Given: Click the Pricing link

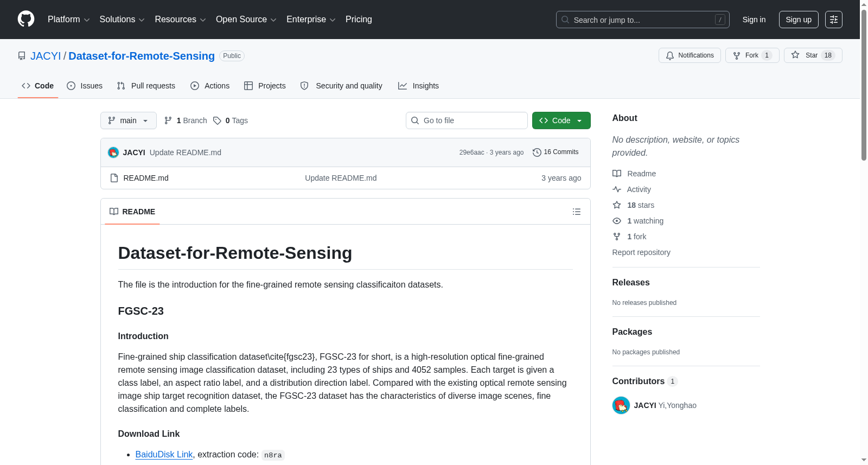Looking at the screenshot, I should click(359, 20).
